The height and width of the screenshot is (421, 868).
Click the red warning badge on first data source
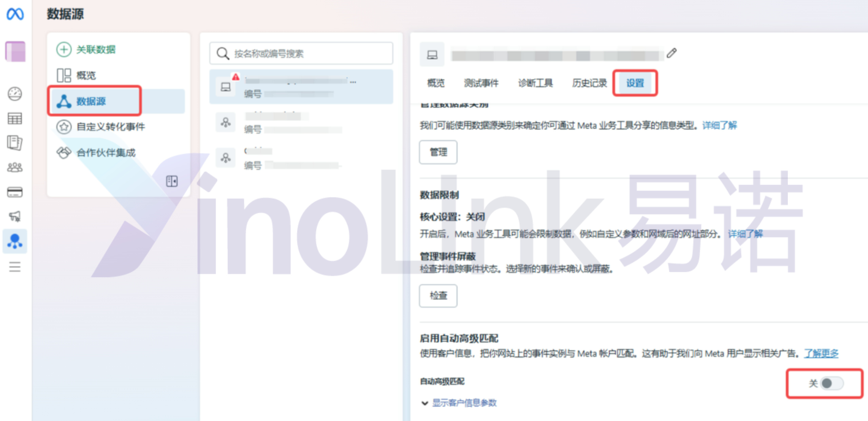[x=236, y=77]
